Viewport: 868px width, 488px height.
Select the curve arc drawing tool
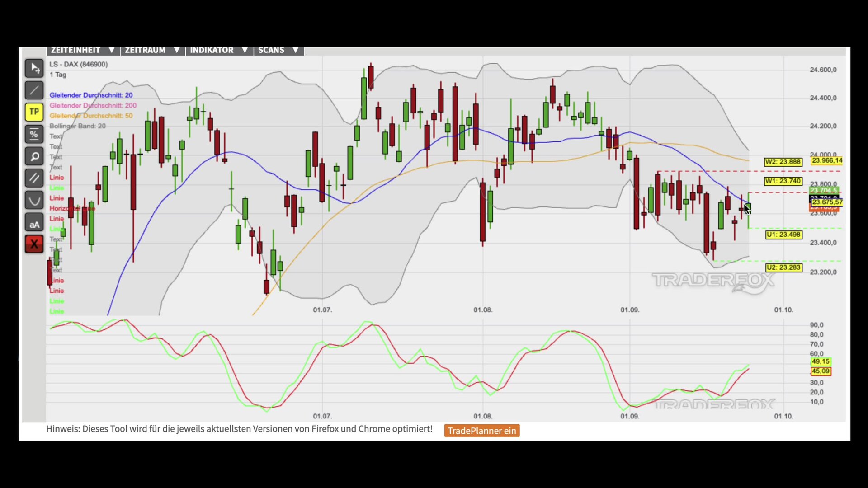coord(34,200)
